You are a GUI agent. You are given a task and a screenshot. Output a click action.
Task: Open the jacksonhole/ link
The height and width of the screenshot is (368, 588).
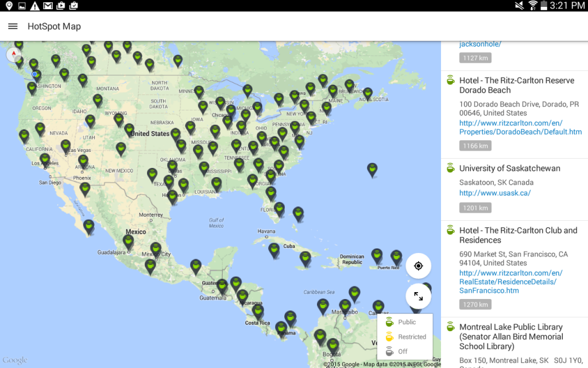pos(480,44)
